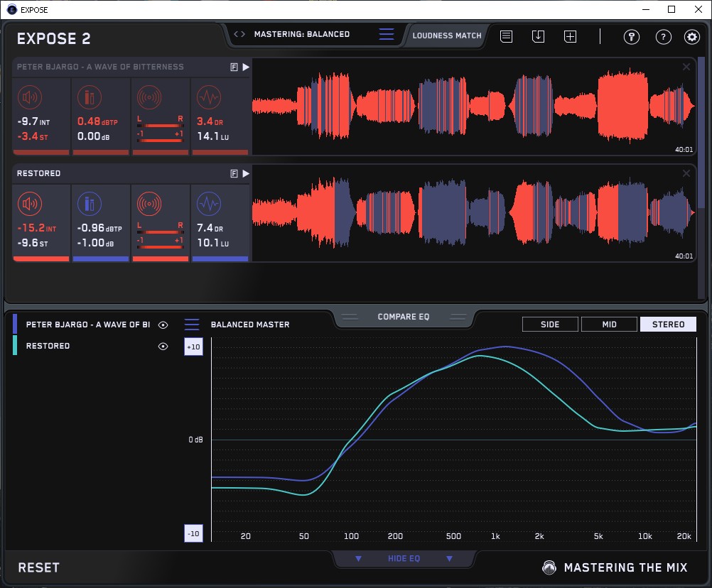Click the purple color swatch beside Peter Bjargo

coord(15,325)
